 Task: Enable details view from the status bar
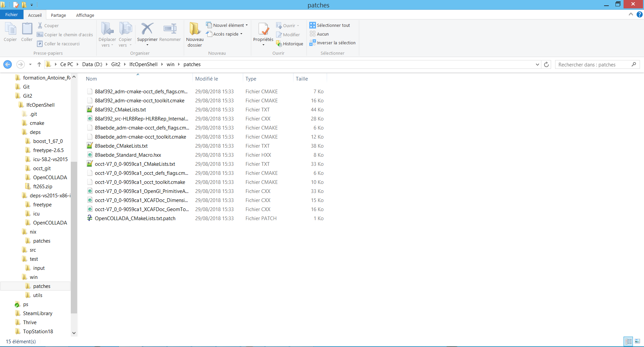point(628,341)
